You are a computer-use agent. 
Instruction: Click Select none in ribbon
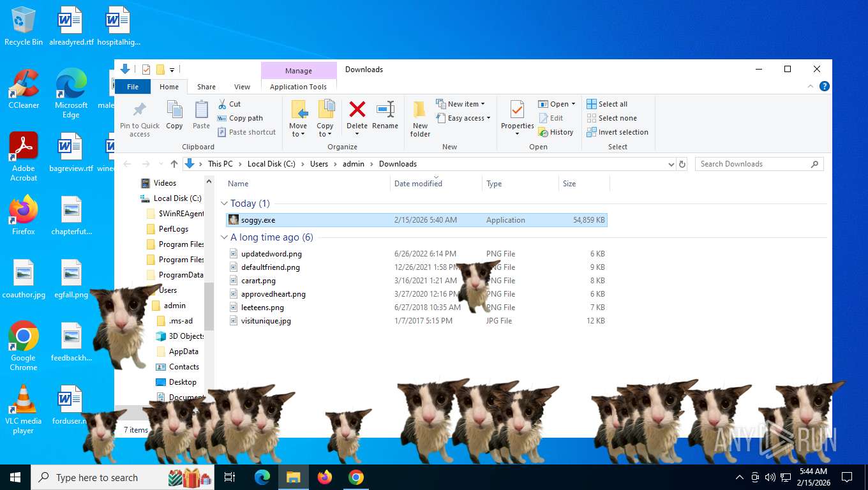pyautogui.click(x=611, y=118)
